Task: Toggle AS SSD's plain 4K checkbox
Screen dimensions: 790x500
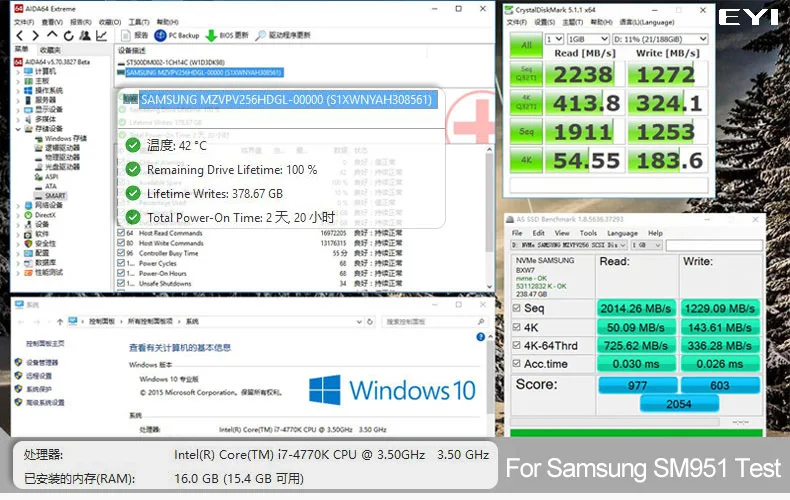Action: [x=516, y=327]
